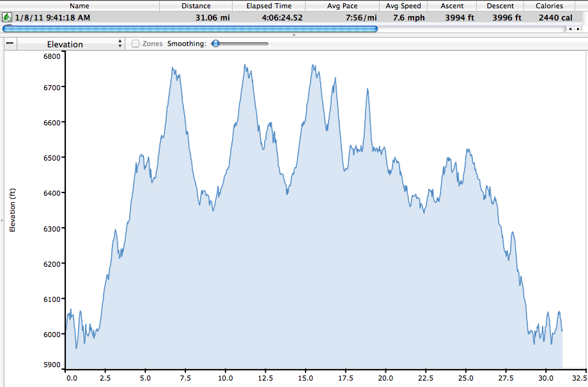
Task: Click the scroll right arrow
Action: point(579,29)
